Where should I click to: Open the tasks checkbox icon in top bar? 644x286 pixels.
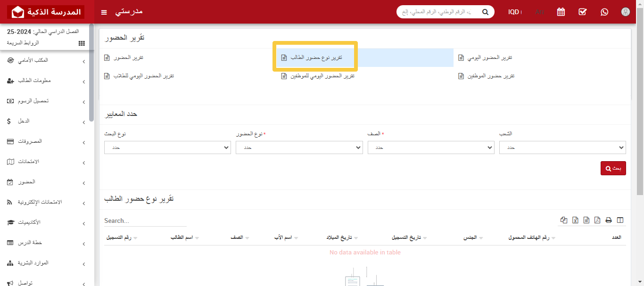coord(582,12)
